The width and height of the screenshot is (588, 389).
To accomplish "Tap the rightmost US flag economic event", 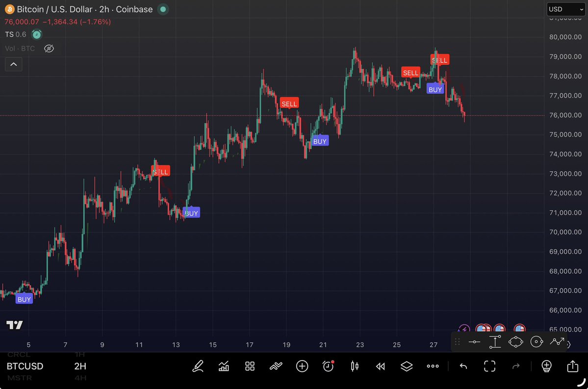I will (x=519, y=329).
